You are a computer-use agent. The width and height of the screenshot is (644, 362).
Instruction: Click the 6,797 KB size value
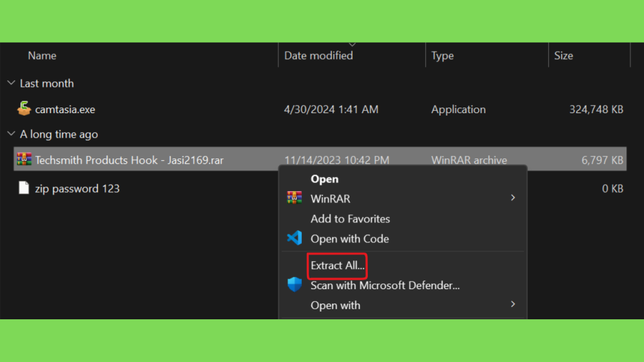pos(602,160)
